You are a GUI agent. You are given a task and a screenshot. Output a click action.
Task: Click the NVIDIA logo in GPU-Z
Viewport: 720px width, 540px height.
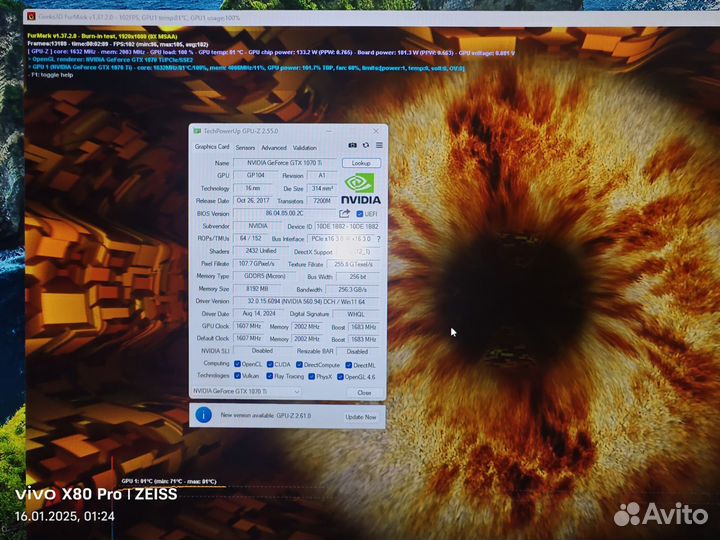click(x=361, y=188)
